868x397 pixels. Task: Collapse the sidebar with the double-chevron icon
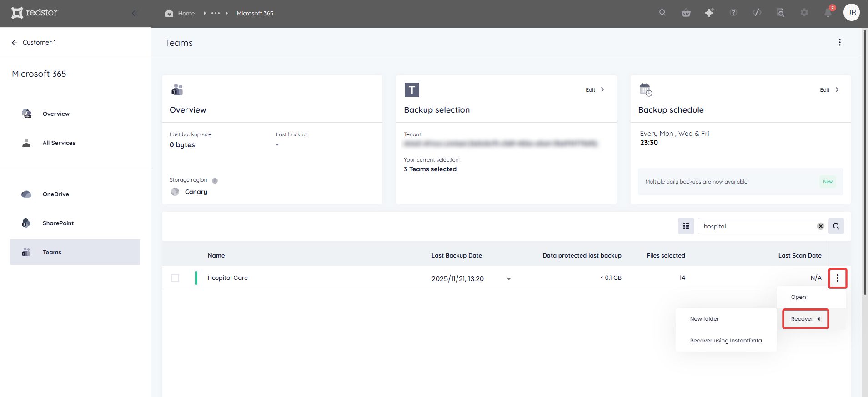pos(135,13)
